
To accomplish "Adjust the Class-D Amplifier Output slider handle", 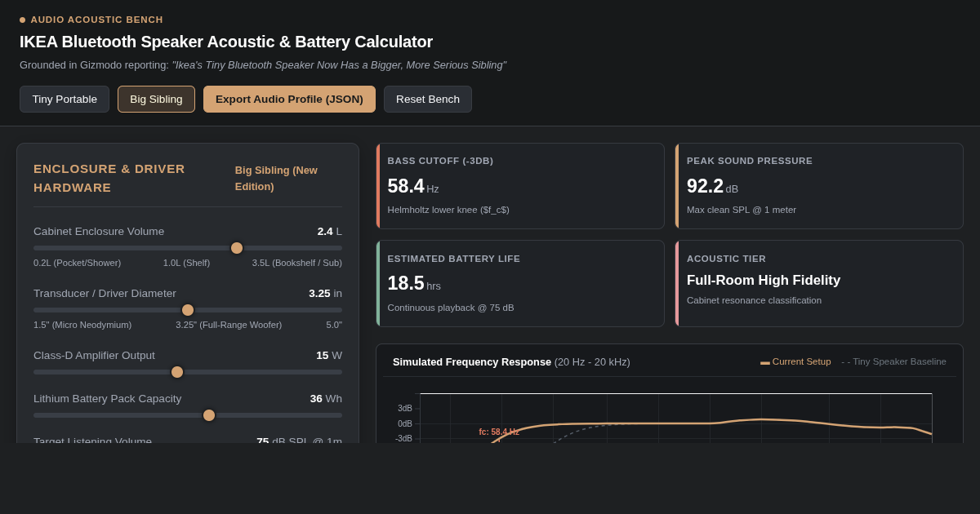I will (x=177, y=372).
